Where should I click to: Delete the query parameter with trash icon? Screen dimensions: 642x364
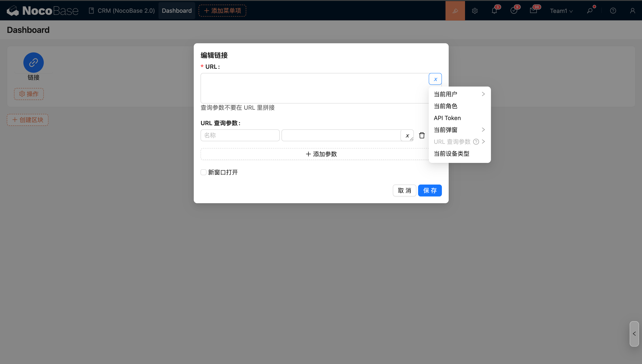click(x=422, y=135)
